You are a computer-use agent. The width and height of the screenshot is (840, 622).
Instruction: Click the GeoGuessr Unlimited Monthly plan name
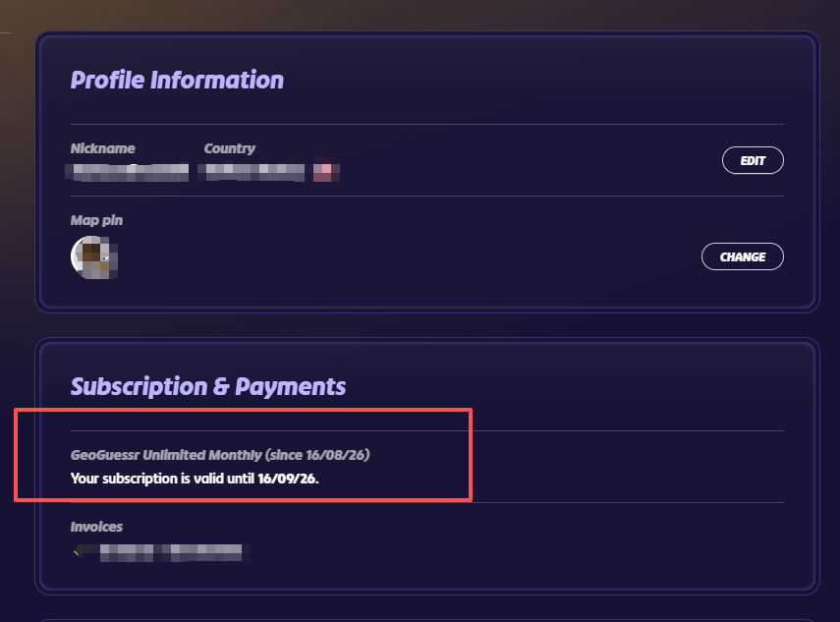pos(166,455)
